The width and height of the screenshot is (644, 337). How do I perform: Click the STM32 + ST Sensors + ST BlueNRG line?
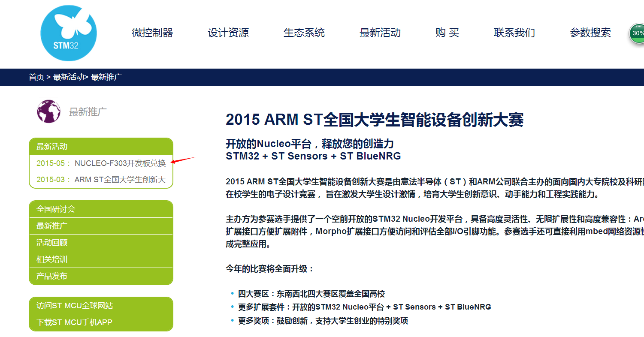(313, 156)
